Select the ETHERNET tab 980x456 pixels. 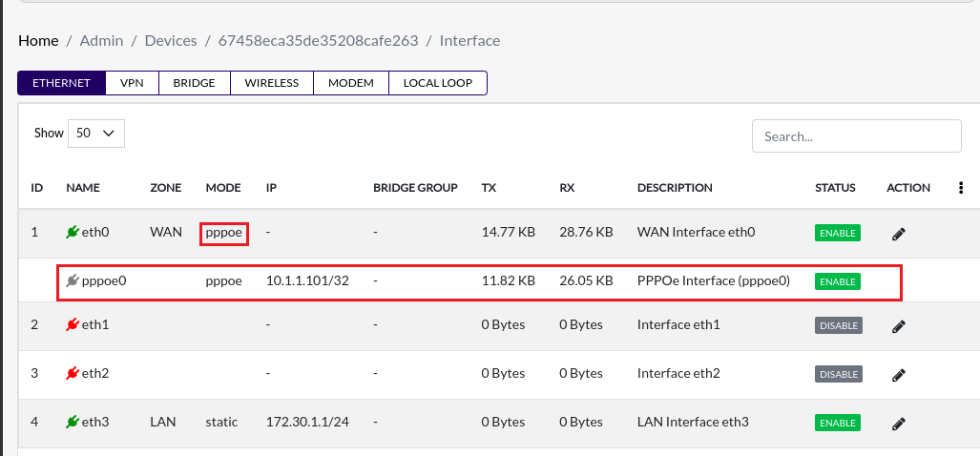coord(61,83)
